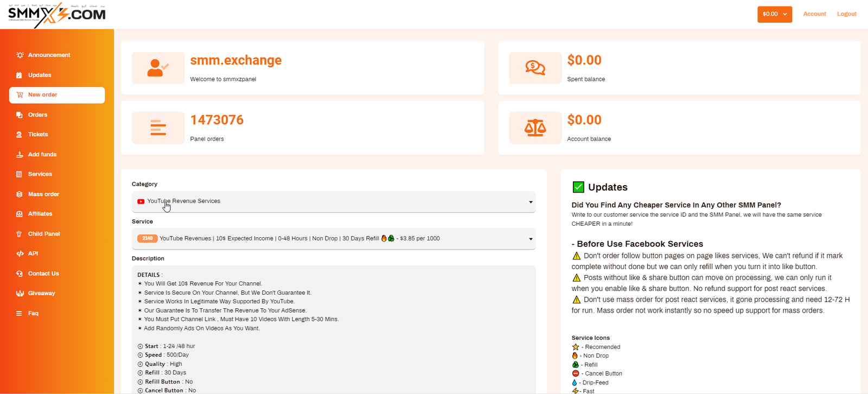Click the Drip-Feed water drop icon
This screenshot has width=868, height=394.
pyautogui.click(x=575, y=383)
